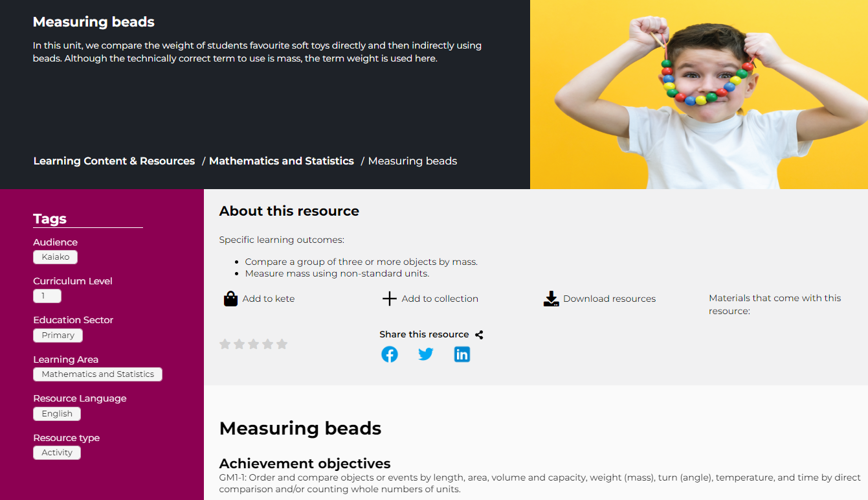Image resolution: width=868 pixels, height=500 pixels.
Task: Click the Download resources text link
Action: pos(609,299)
